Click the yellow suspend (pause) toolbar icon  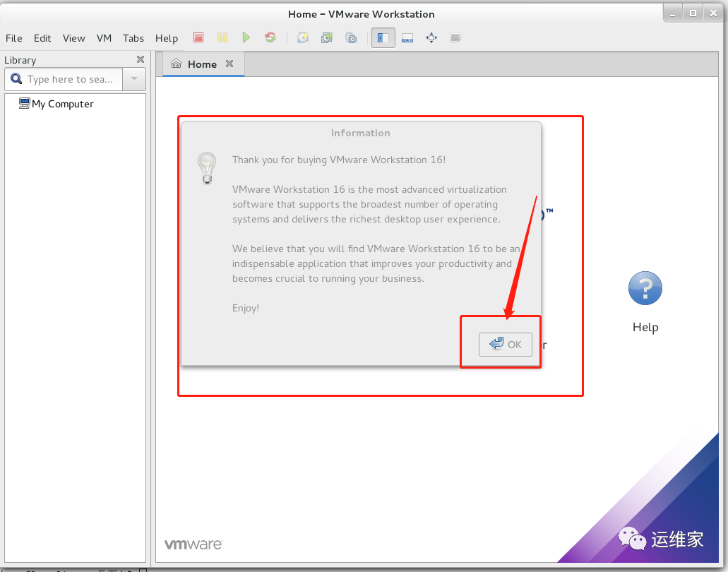coord(222,37)
